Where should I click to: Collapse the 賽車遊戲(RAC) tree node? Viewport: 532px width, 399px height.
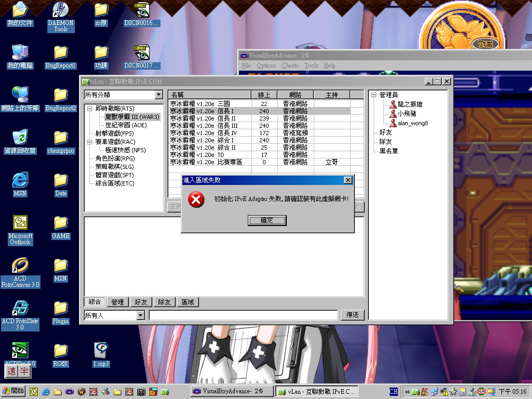click(89, 142)
